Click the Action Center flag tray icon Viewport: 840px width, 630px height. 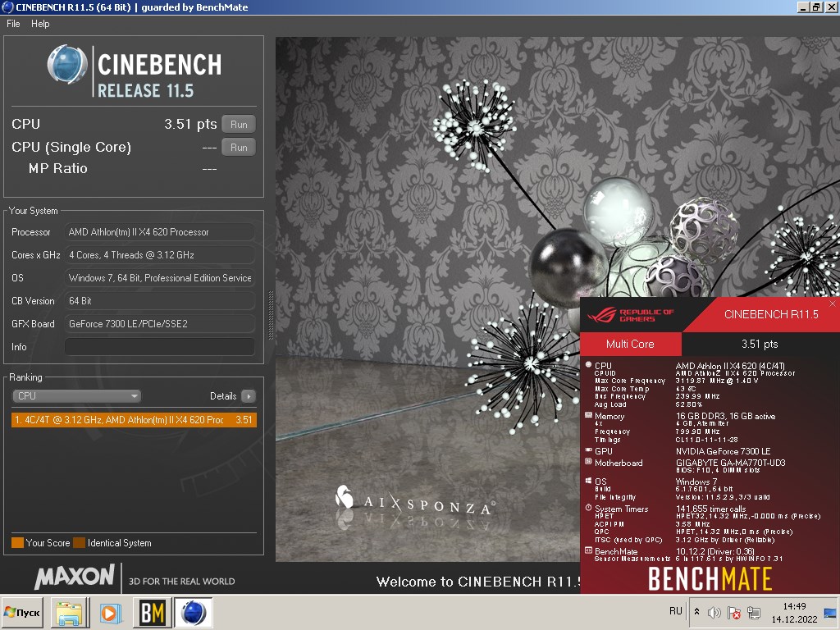click(x=734, y=613)
